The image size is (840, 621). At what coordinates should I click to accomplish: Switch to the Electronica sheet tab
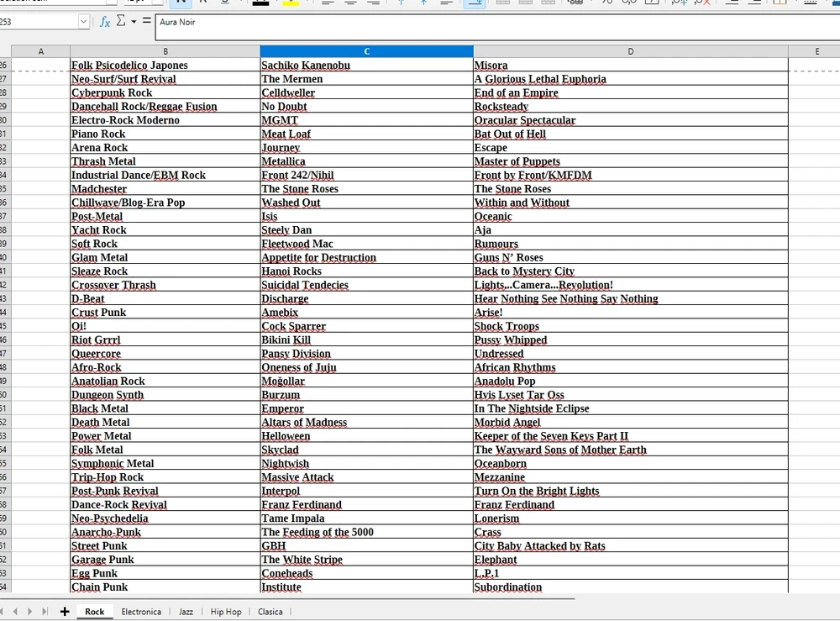[x=141, y=612]
